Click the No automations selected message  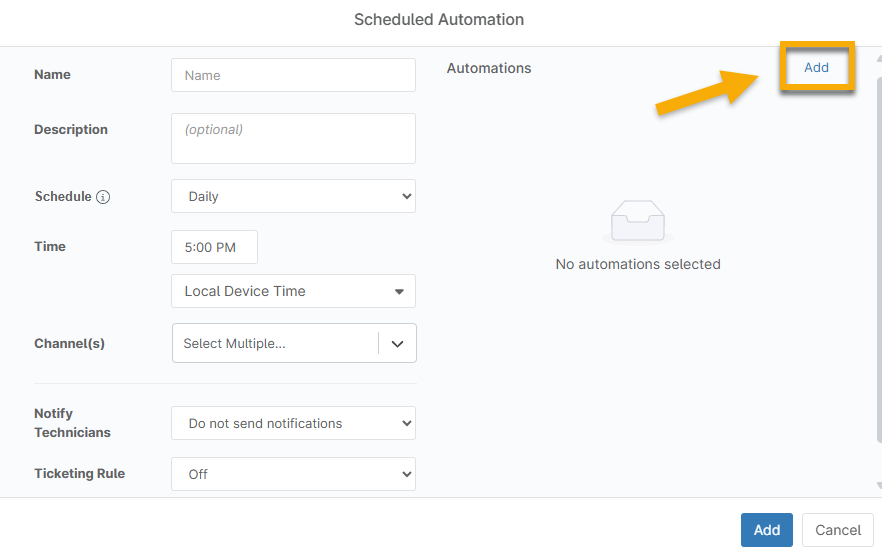point(638,264)
